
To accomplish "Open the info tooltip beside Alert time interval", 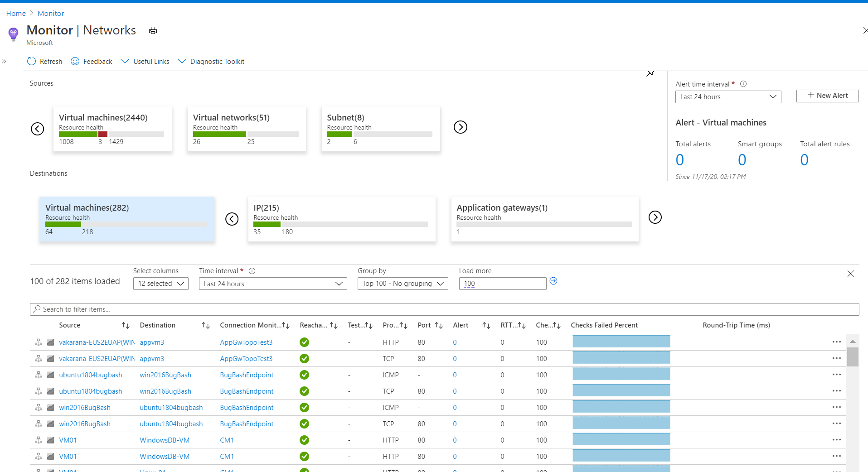I will pyautogui.click(x=743, y=84).
